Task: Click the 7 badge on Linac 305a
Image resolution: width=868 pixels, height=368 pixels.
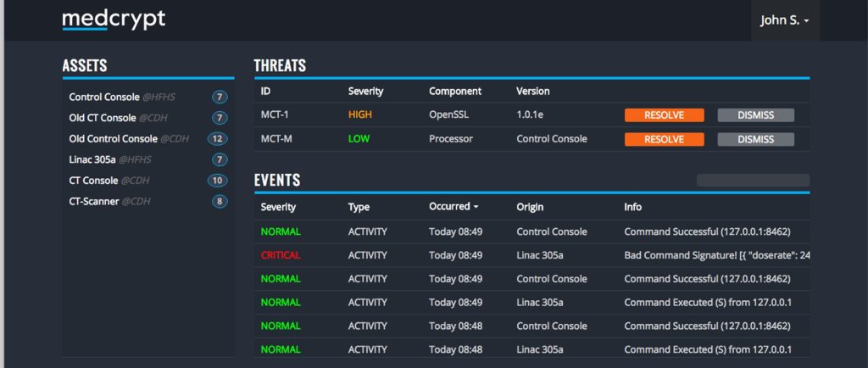Action: pyautogui.click(x=220, y=160)
